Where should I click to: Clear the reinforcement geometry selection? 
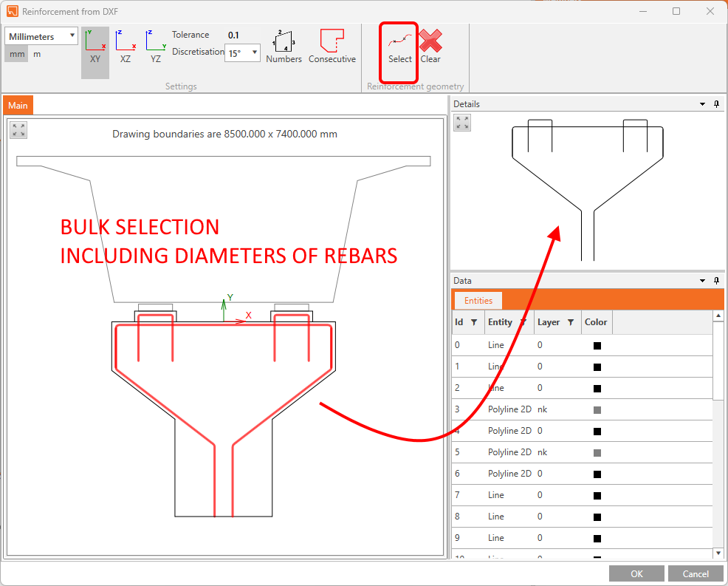click(430, 46)
